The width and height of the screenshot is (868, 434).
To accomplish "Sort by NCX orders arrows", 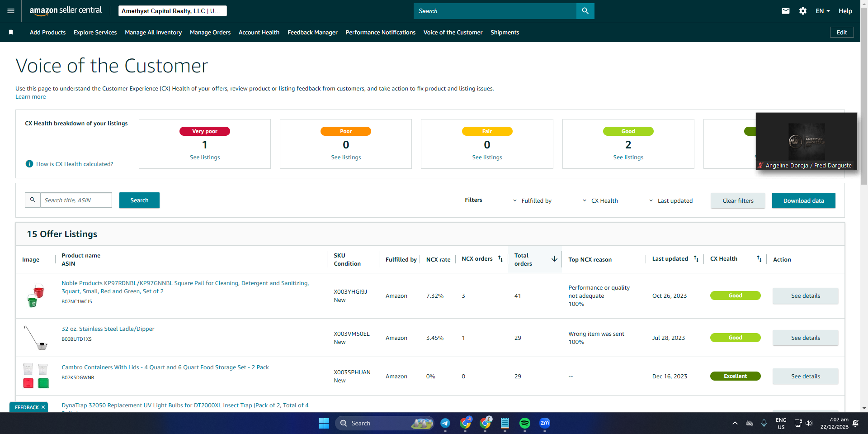I will pos(500,259).
